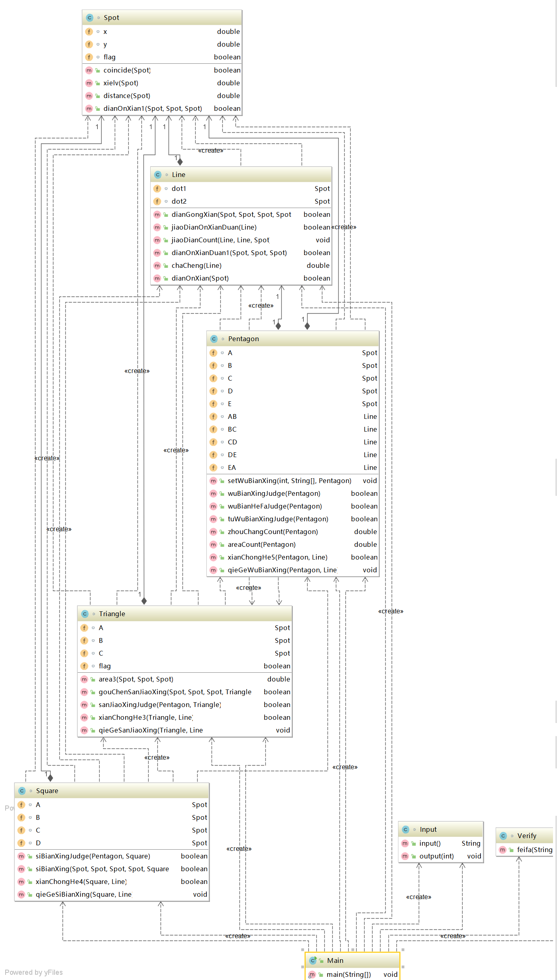Click the field icon for x in Spot

point(89,31)
